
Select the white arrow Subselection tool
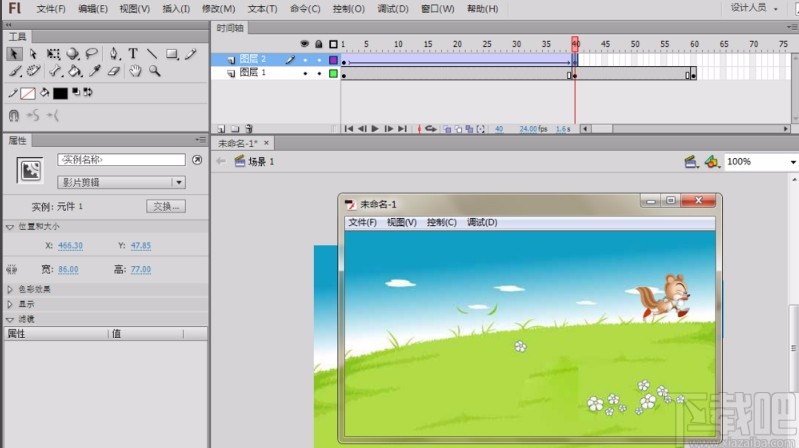pyautogui.click(x=33, y=54)
